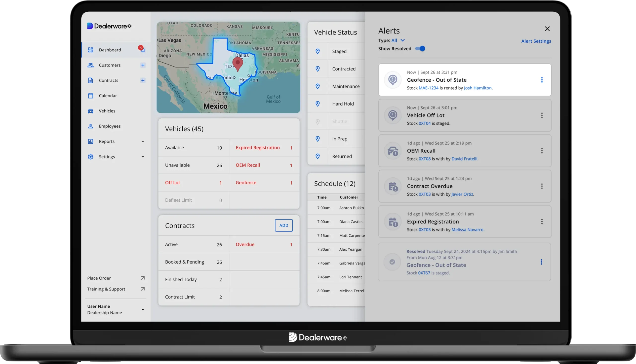Screen dimensions: 636x364
Task: Click the Expired Registration vehicle count row
Action: (x=264, y=148)
